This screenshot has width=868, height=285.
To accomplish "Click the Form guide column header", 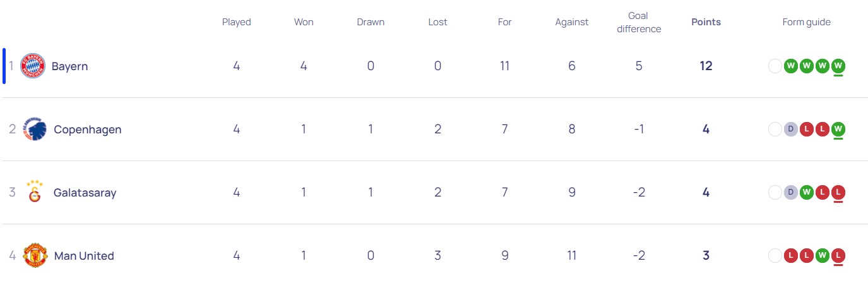I will 806,22.
